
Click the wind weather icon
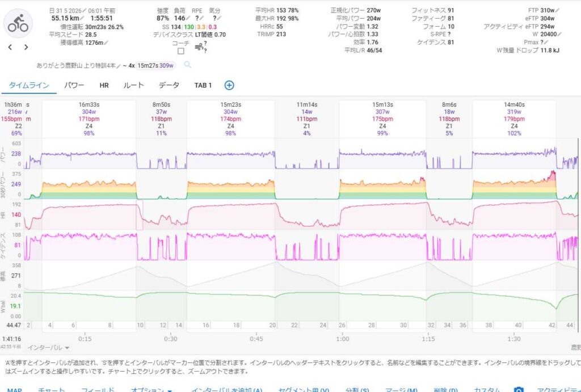pos(199,47)
